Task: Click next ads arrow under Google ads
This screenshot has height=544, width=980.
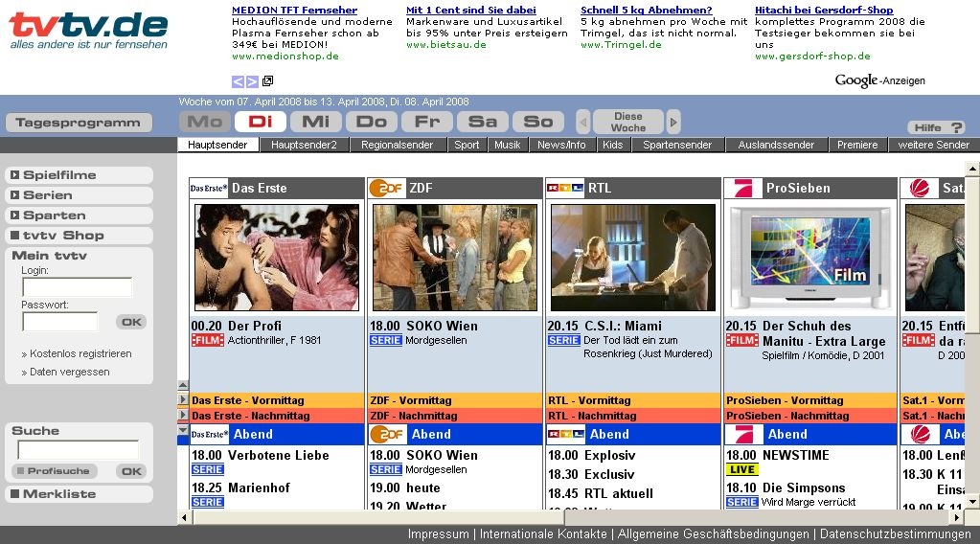Action: point(252,81)
